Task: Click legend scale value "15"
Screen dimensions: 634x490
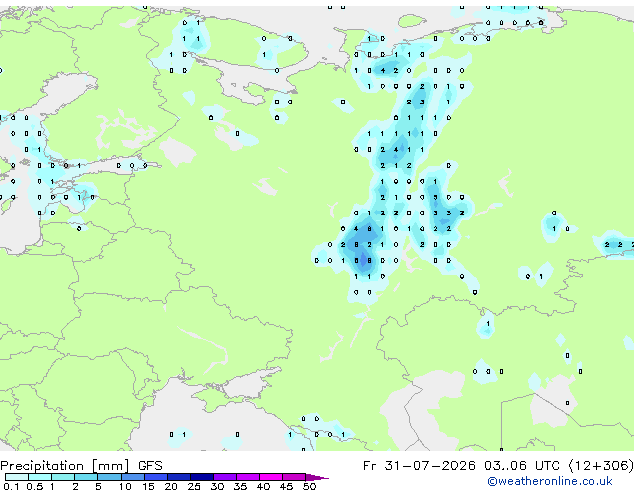Action: tap(148, 486)
